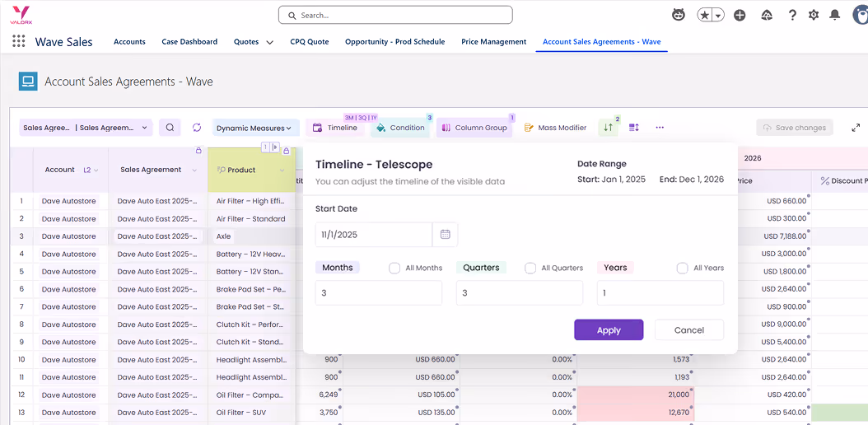
Task: Check the All Months checkbox
Action: pyautogui.click(x=394, y=268)
